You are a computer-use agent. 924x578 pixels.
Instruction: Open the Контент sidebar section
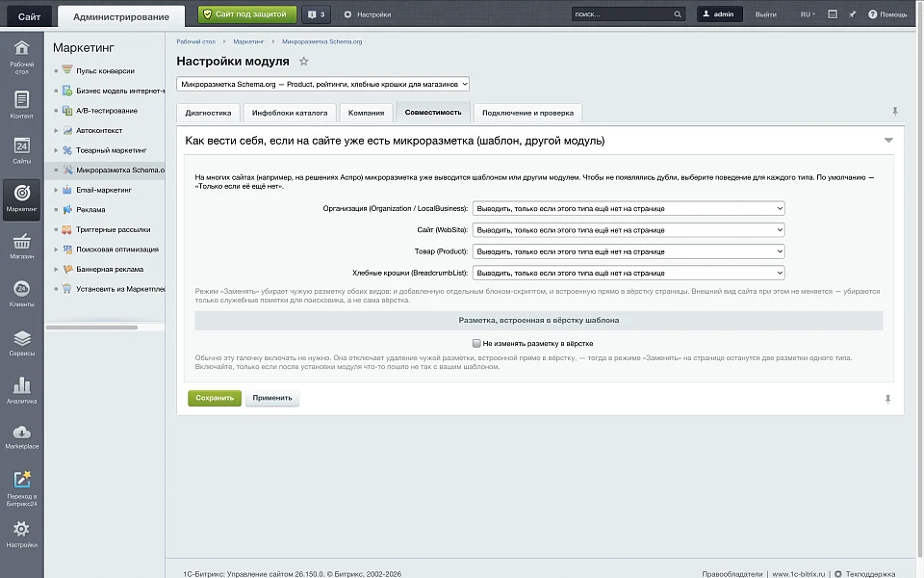22,104
